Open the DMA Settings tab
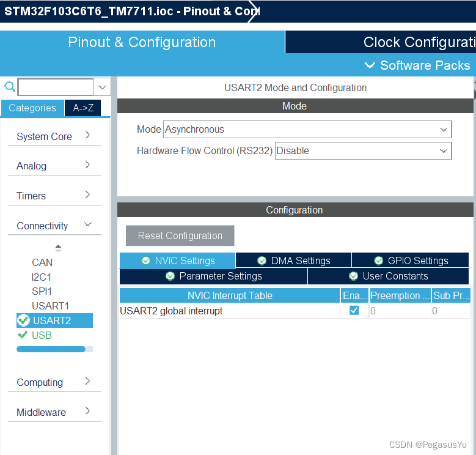Screen dimensions: 476x455 point(293,261)
